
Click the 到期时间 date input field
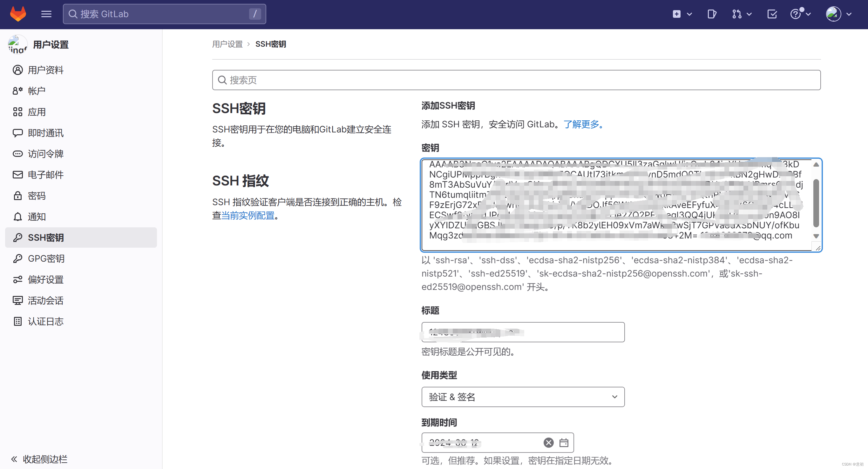pyautogui.click(x=497, y=442)
